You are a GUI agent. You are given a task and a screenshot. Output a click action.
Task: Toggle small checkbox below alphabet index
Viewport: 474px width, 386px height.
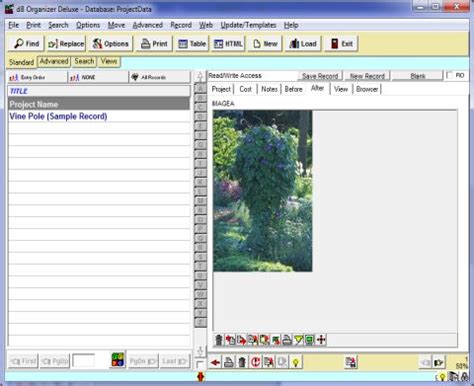point(199,364)
